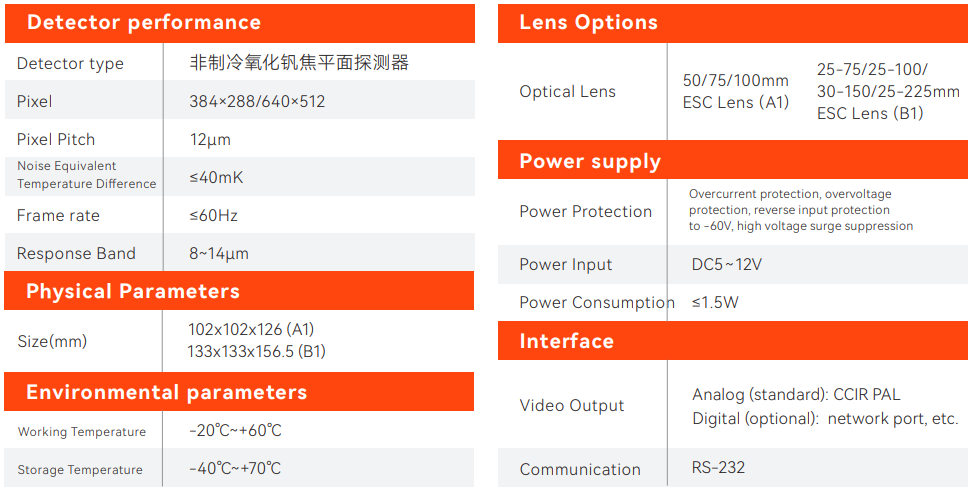Click the Pixel Pitch 12μm value
The width and height of the screenshot is (972, 493).
pos(210,140)
